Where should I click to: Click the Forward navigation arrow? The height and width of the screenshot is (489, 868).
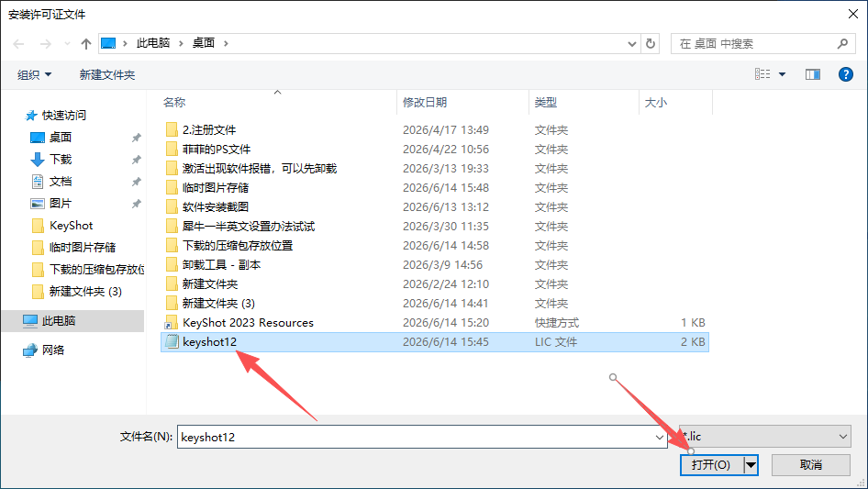[45, 44]
